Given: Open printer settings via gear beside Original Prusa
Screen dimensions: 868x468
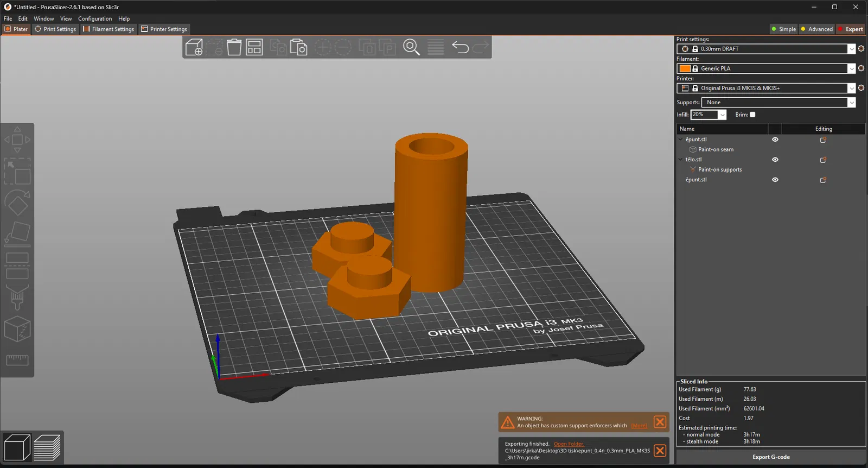Looking at the screenshot, I should click(x=861, y=88).
